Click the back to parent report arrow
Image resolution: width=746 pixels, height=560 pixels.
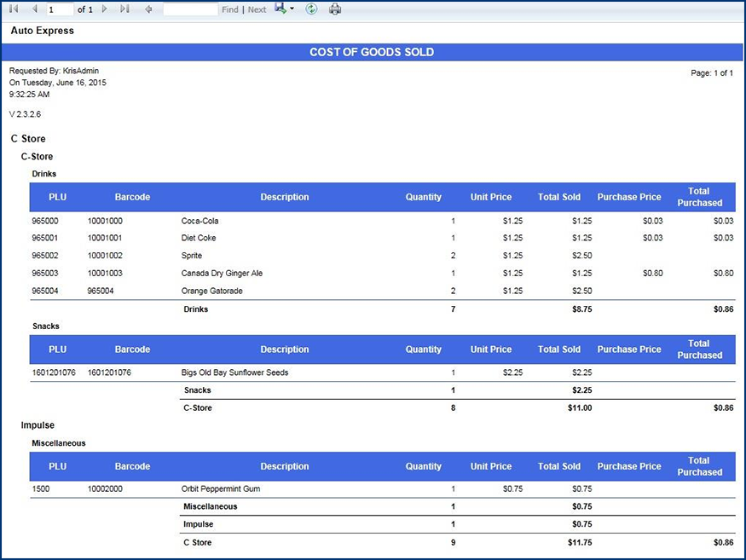click(x=149, y=9)
